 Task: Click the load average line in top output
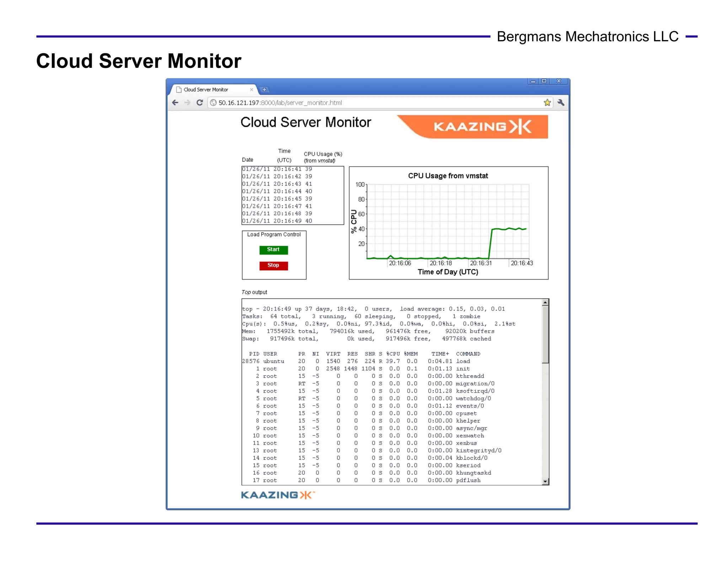[373, 309]
